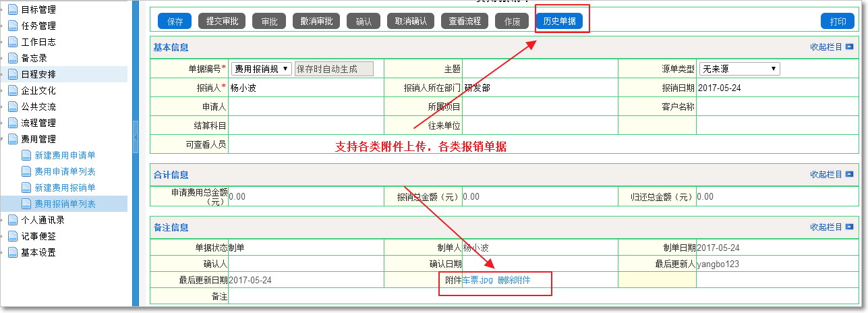Open the 源单类型 无来源 dropdown
The width and height of the screenshot is (868, 313).
739,69
